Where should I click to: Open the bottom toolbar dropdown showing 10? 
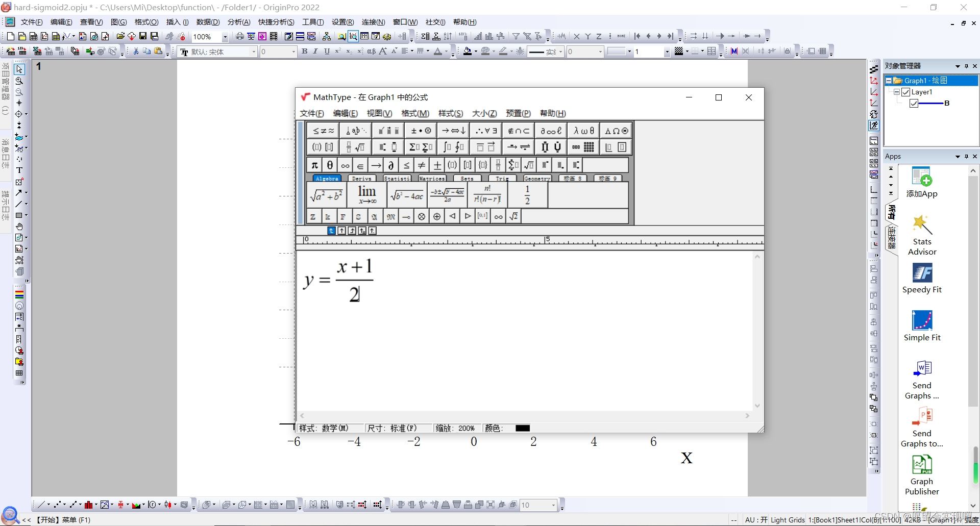point(554,505)
